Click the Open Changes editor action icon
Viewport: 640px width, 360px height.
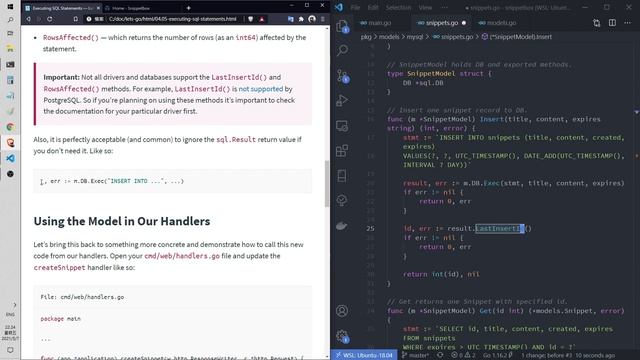[x=597, y=23]
